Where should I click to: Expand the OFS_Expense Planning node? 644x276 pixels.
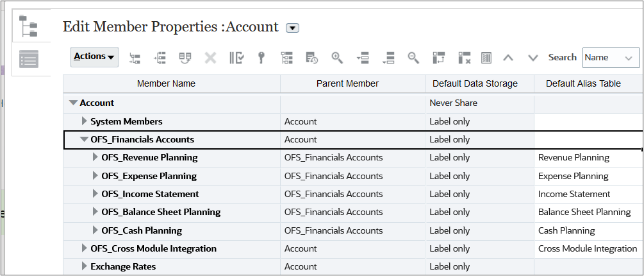click(95, 176)
